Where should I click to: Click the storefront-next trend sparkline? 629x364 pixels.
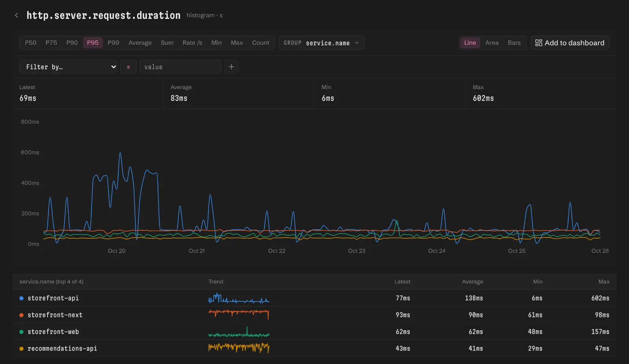(x=239, y=314)
